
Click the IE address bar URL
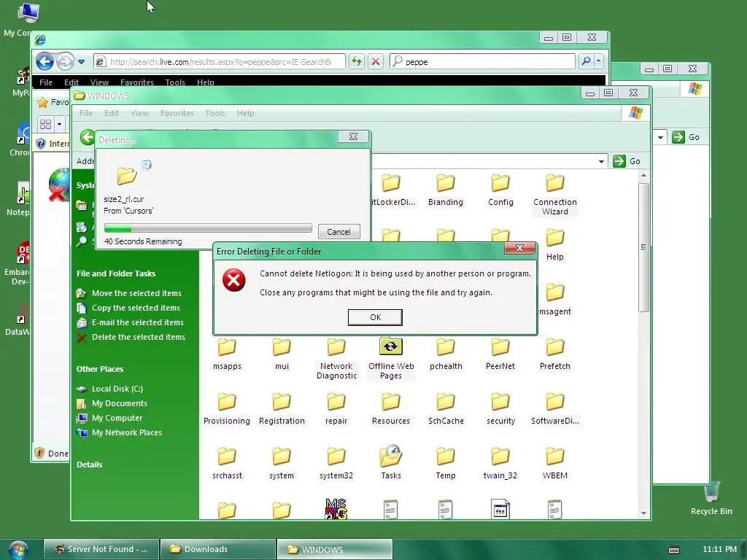(x=220, y=61)
